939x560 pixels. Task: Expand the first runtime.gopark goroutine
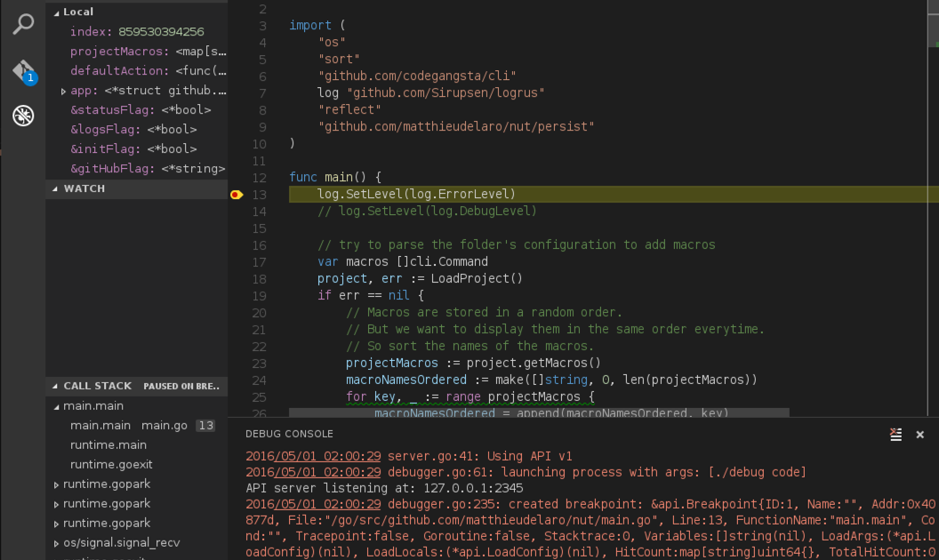pyautogui.click(x=56, y=484)
